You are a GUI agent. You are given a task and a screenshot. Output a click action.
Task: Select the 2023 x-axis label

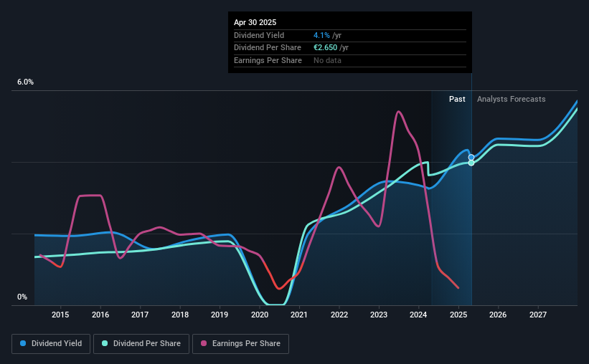coord(379,315)
